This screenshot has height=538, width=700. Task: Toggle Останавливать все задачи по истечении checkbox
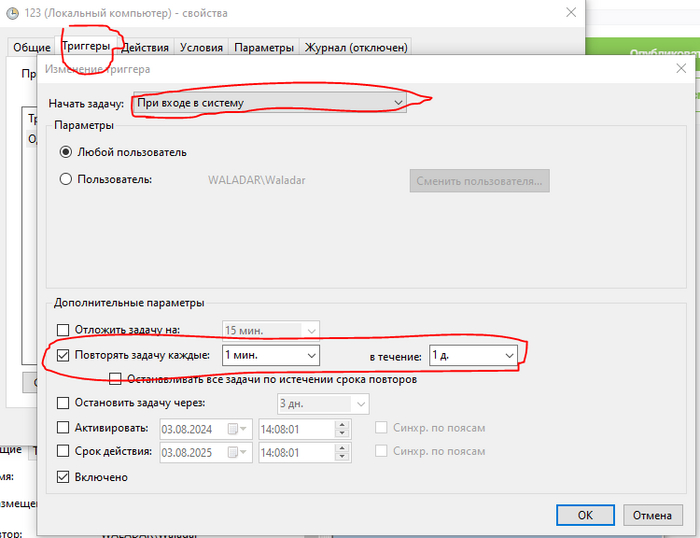click(115, 379)
